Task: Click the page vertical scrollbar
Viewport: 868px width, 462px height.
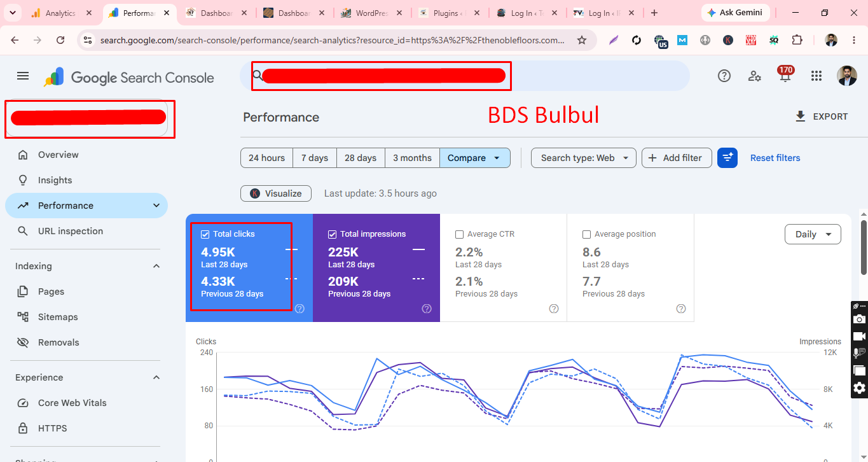Action: coord(864,247)
